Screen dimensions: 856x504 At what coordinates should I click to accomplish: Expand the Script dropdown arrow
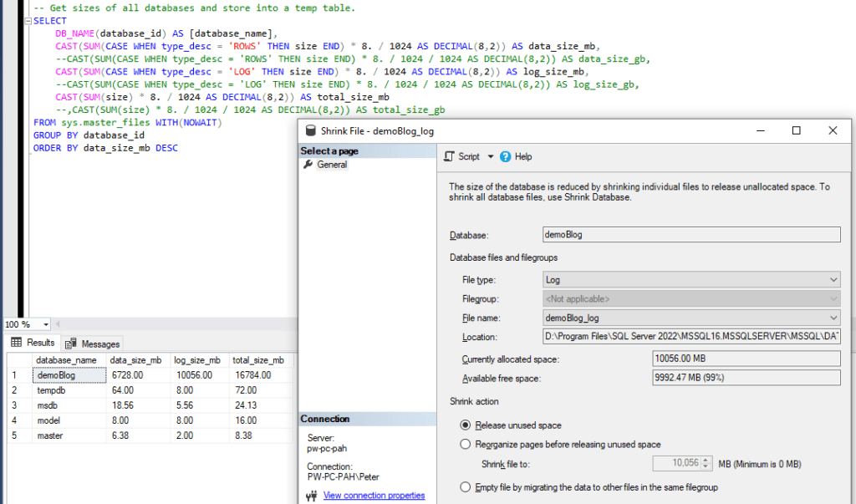pos(489,157)
